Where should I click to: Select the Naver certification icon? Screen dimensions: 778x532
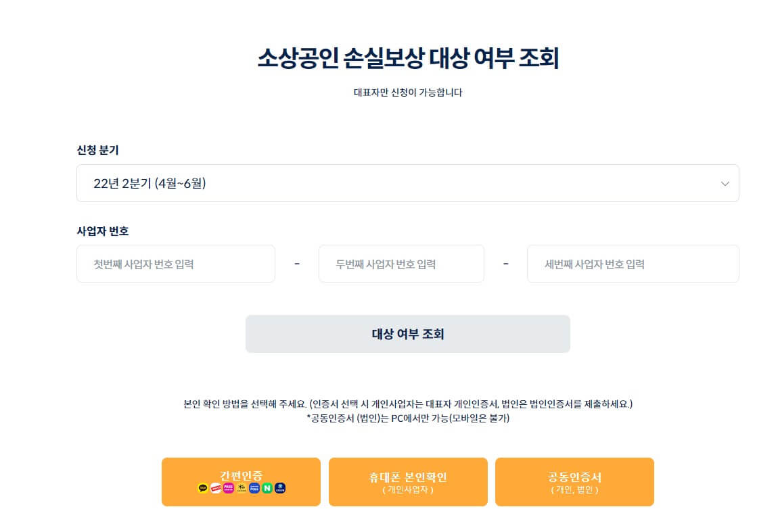[x=267, y=487]
